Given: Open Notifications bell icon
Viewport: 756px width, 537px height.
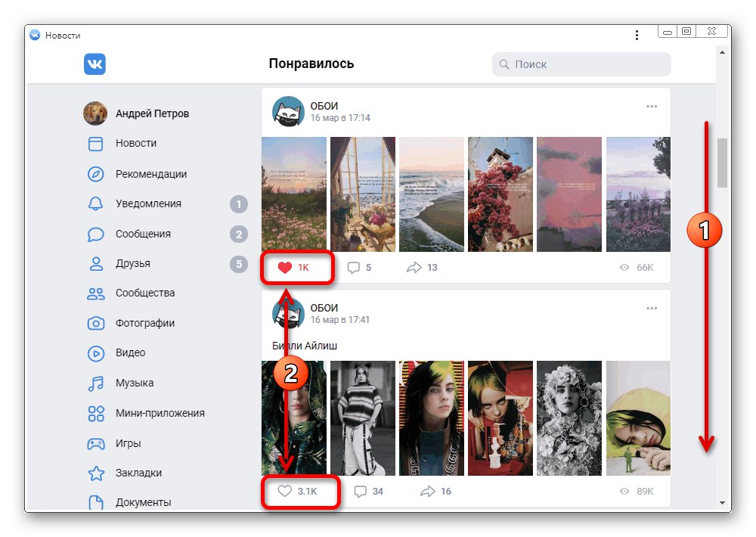Looking at the screenshot, I should pyautogui.click(x=95, y=203).
